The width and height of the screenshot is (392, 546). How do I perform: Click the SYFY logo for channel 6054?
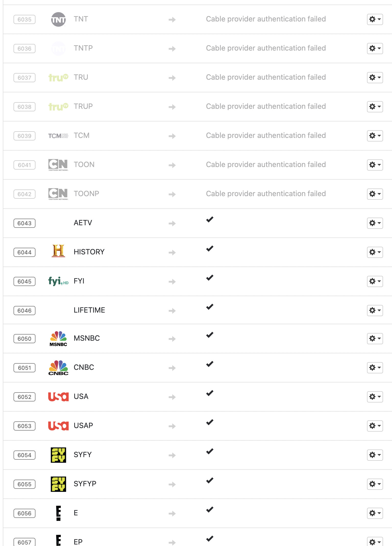click(58, 455)
